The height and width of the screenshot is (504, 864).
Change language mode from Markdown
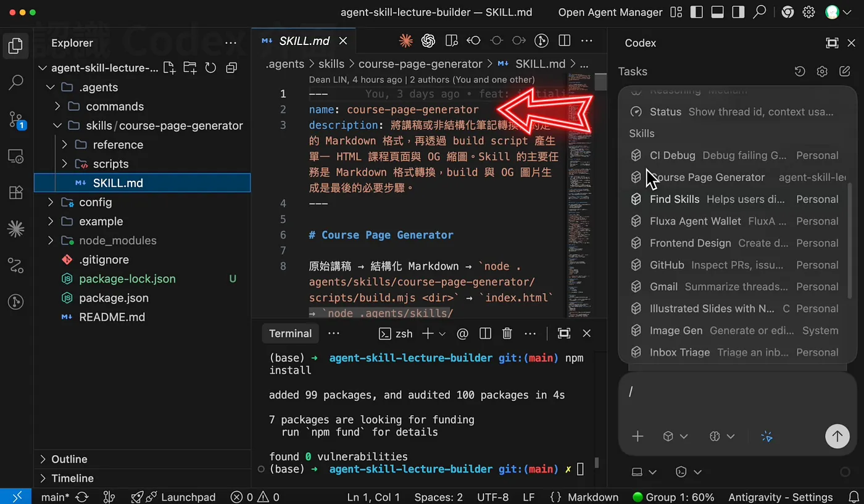tap(593, 497)
